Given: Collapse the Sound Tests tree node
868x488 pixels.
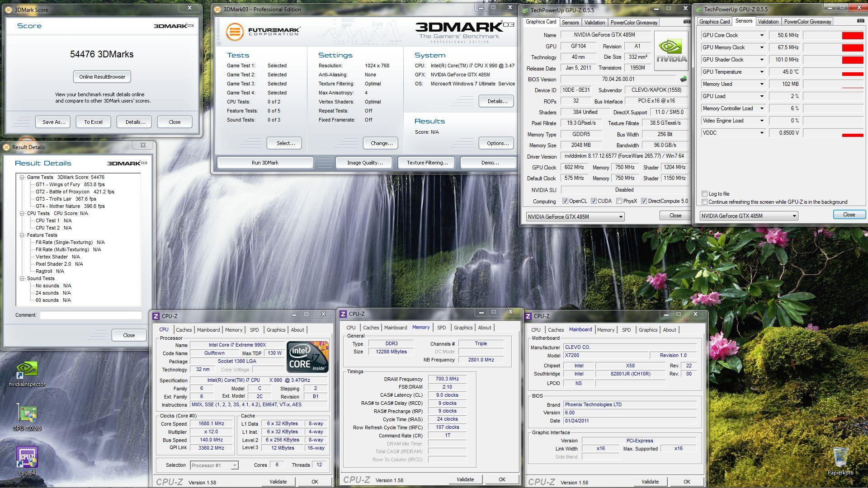Looking at the screenshot, I should click(x=22, y=278).
